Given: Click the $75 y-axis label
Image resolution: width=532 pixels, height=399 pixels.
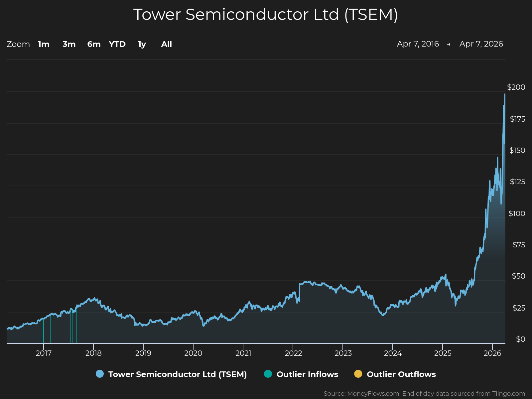Looking at the screenshot, I should 519,245.
